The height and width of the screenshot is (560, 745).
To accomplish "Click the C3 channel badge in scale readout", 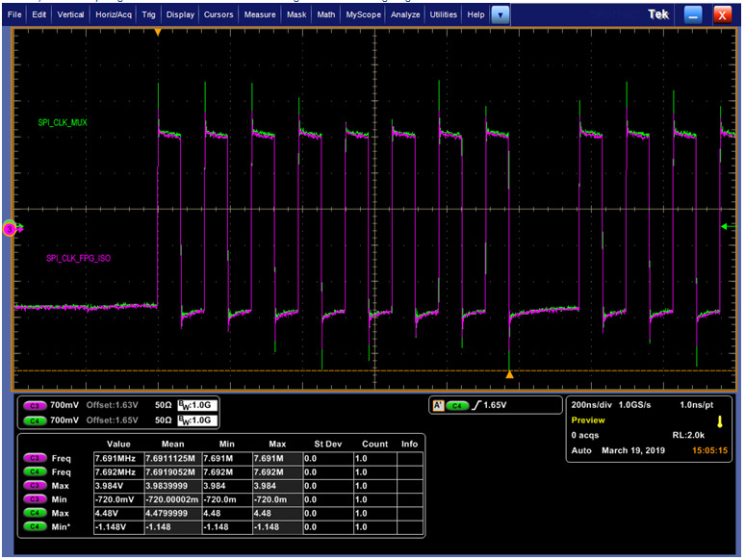I will [35, 406].
